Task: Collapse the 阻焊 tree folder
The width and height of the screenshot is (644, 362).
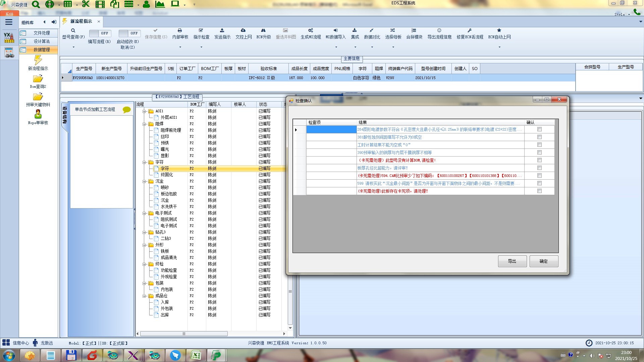Action: [144, 124]
